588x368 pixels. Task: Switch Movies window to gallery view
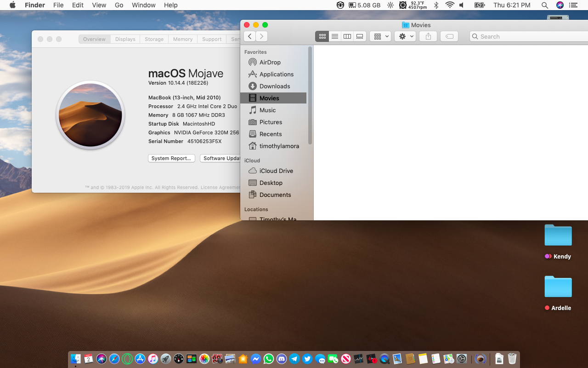click(x=360, y=36)
